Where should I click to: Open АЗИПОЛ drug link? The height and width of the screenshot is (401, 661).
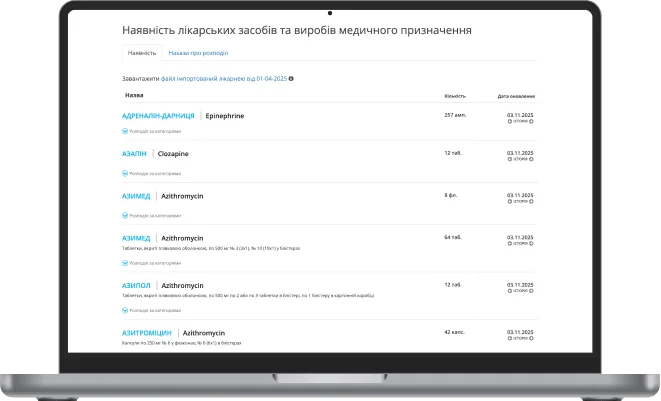[x=136, y=285]
